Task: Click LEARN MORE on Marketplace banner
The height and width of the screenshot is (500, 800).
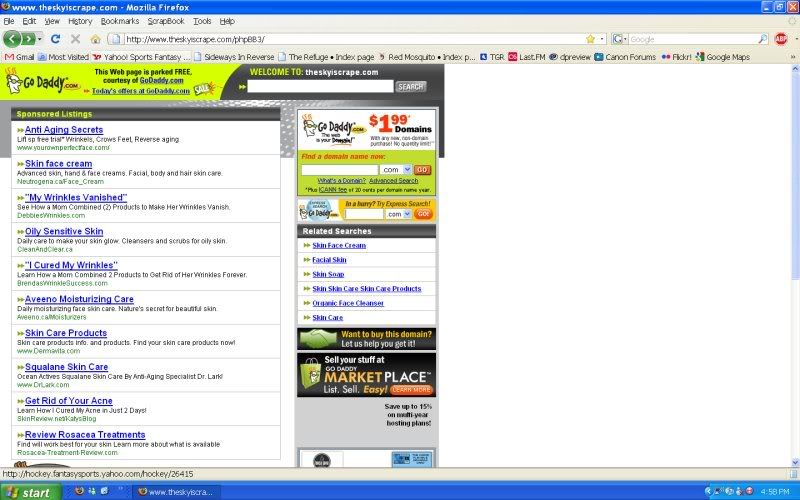Action: [x=412, y=390]
